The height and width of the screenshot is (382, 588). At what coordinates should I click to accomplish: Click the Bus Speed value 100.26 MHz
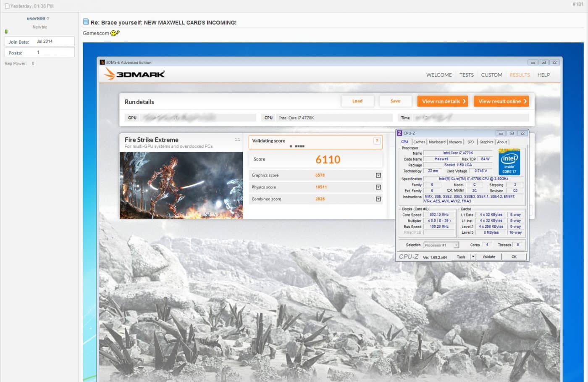[439, 227]
